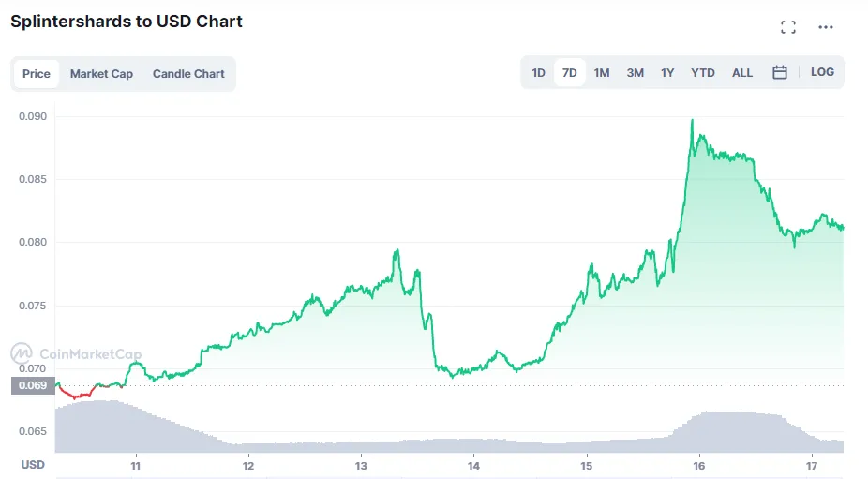Viewport: 868px width, 479px height.
Task: Click the 12 date axis label
Action: coord(248,466)
